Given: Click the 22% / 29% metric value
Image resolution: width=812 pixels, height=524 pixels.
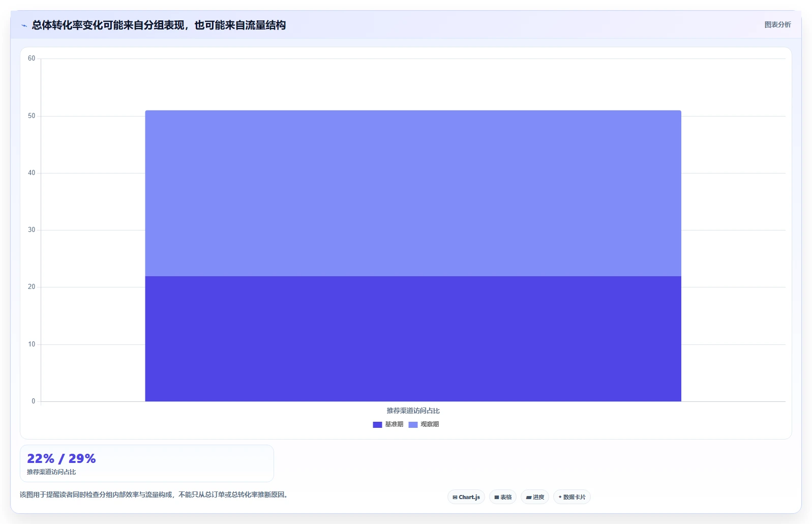Looking at the screenshot, I should click(62, 458).
